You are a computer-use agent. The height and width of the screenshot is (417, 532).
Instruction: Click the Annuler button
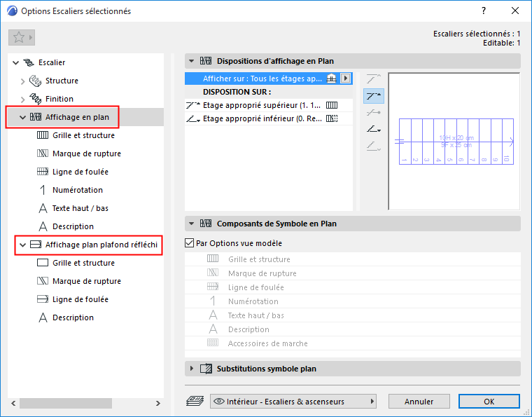point(419,402)
